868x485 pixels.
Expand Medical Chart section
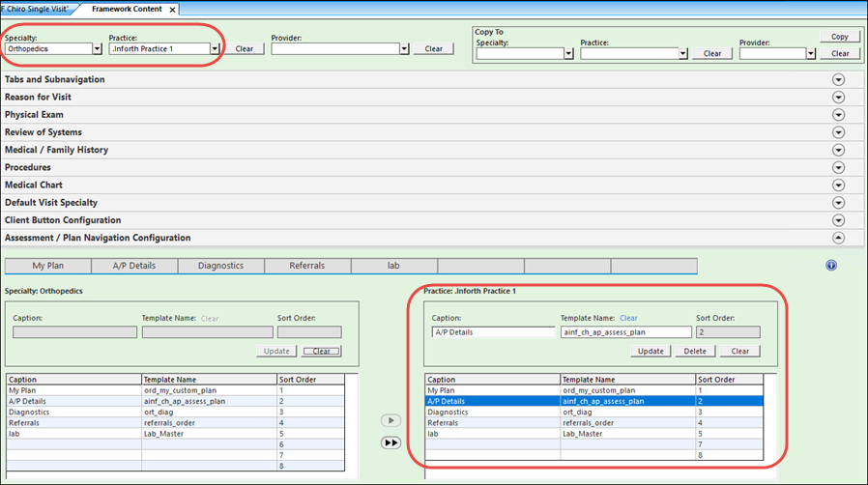839,185
